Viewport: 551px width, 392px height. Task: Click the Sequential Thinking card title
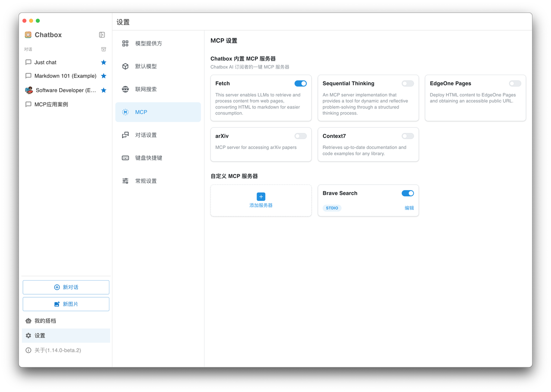tap(348, 83)
